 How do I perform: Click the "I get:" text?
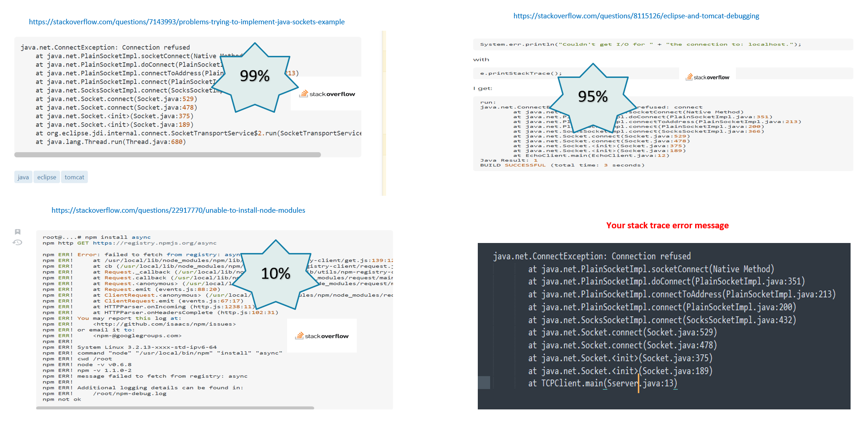pos(483,88)
